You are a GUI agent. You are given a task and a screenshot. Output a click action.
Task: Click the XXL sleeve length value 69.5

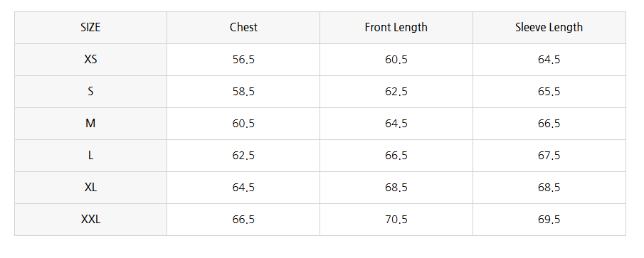pos(549,220)
